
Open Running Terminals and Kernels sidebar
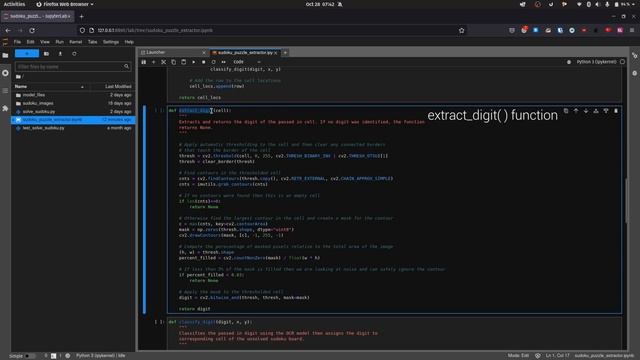(x=5, y=73)
